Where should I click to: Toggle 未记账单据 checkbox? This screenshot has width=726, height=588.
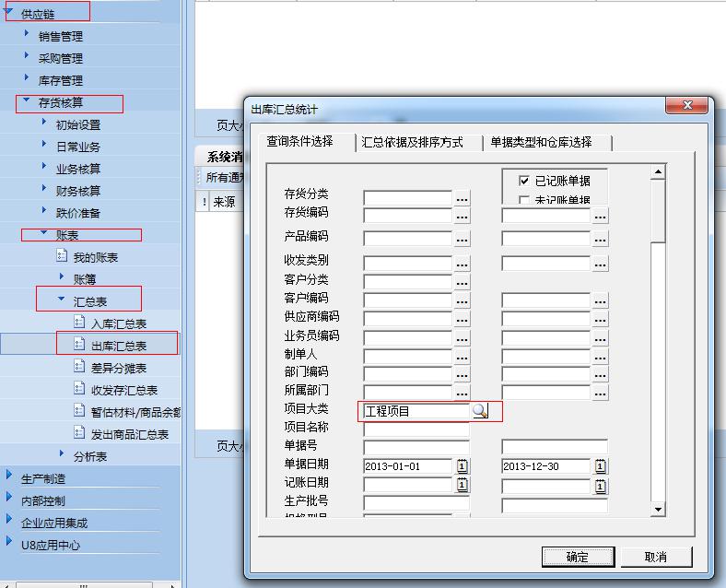[x=524, y=200]
